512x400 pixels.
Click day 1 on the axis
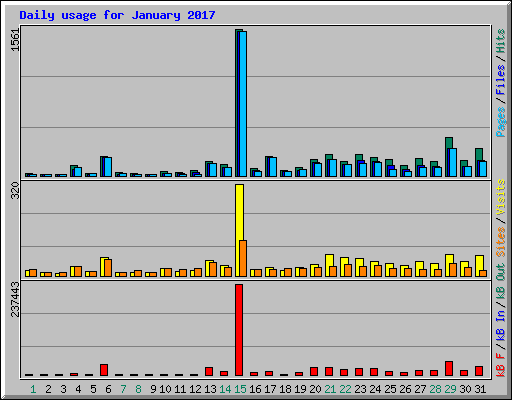(x=33, y=389)
